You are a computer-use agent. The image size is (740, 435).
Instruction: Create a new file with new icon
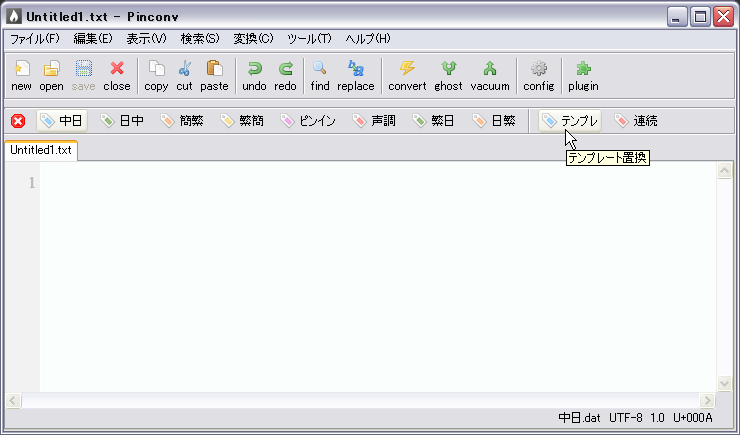(21, 75)
